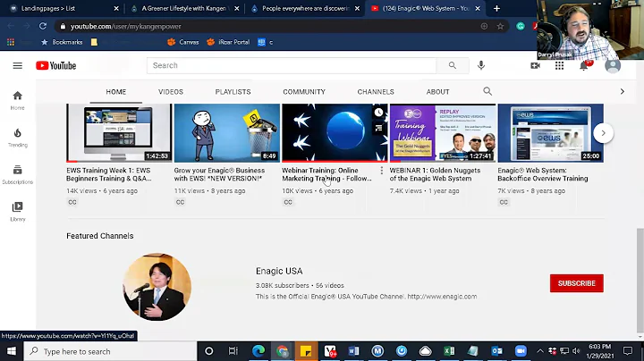Open Trending in the sidebar
Image resolution: width=644 pixels, height=361 pixels.
[x=17, y=138]
